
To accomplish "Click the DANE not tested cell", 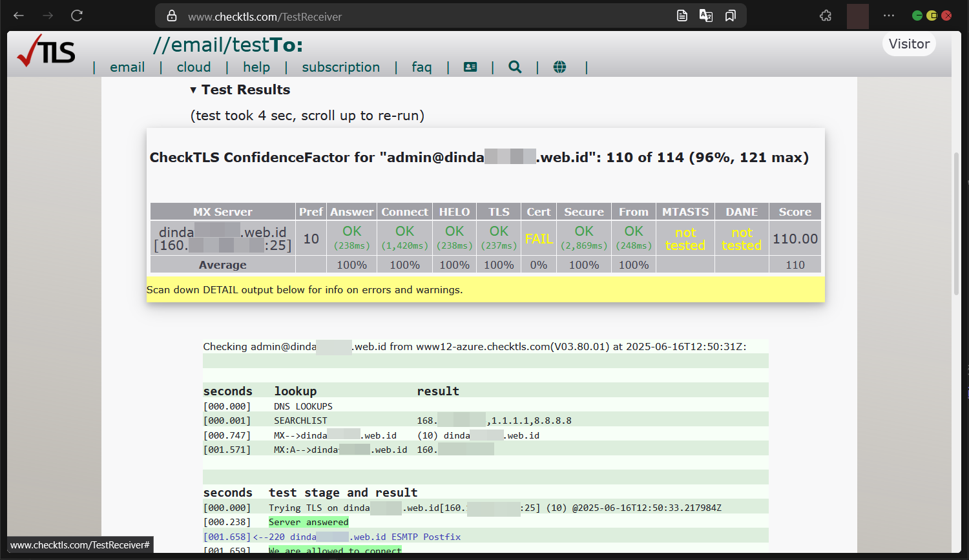I will click(x=742, y=238).
